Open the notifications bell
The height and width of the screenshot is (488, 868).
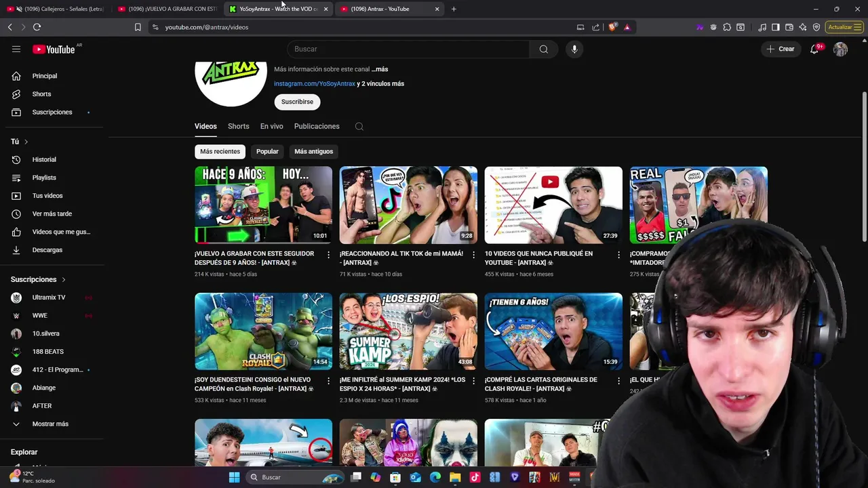(814, 49)
